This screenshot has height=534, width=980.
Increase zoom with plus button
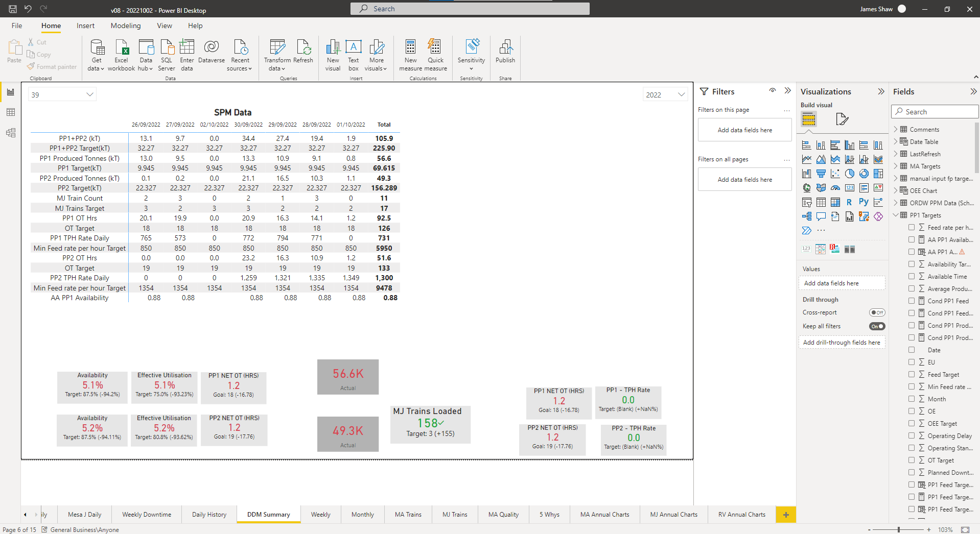(x=929, y=529)
